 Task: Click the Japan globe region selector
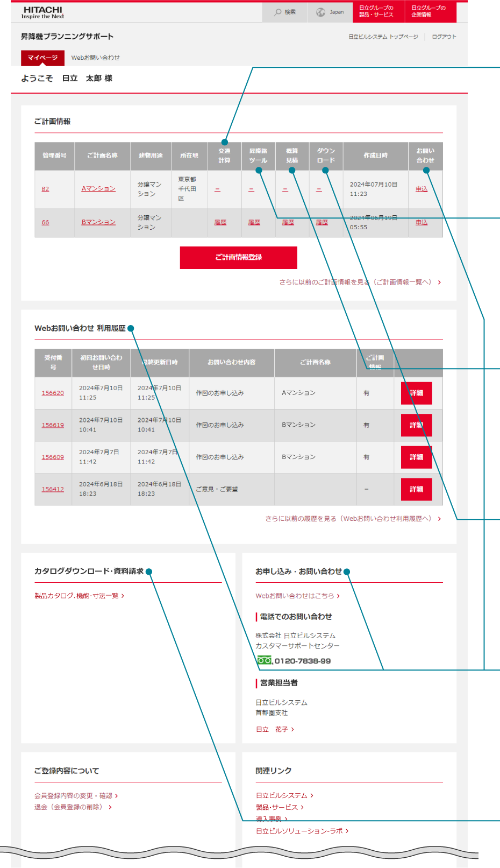coord(330,12)
